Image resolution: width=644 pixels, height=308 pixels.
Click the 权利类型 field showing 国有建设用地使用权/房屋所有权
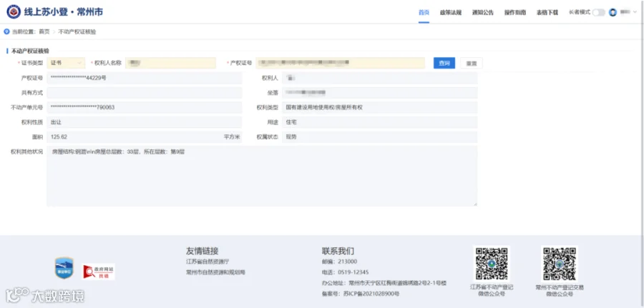click(x=379, y=107)
